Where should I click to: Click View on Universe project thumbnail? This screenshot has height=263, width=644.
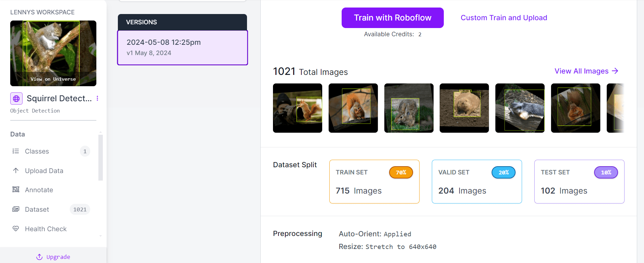click(53, 53)
